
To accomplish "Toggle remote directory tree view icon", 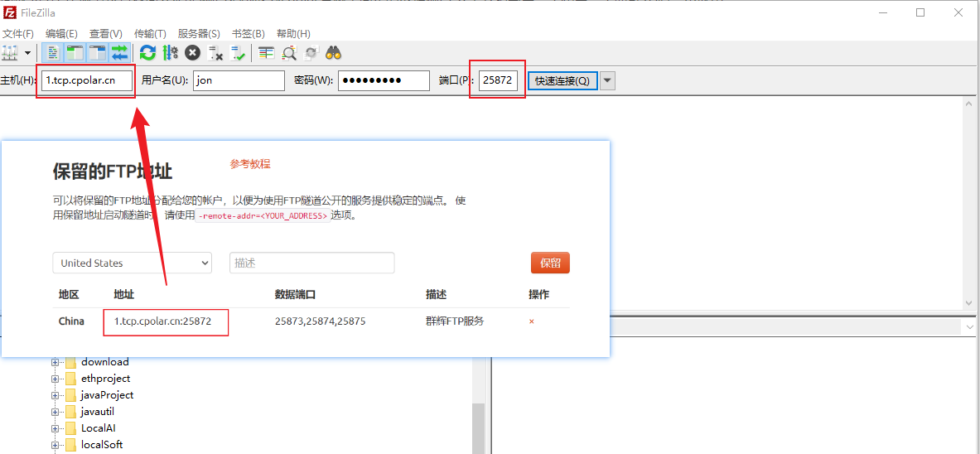I will point(98,53).
